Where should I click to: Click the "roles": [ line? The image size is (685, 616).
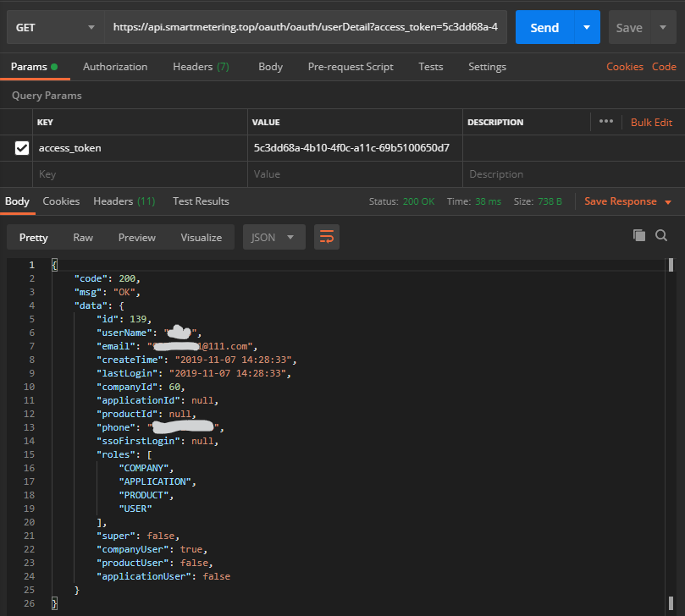click(124, 454)
